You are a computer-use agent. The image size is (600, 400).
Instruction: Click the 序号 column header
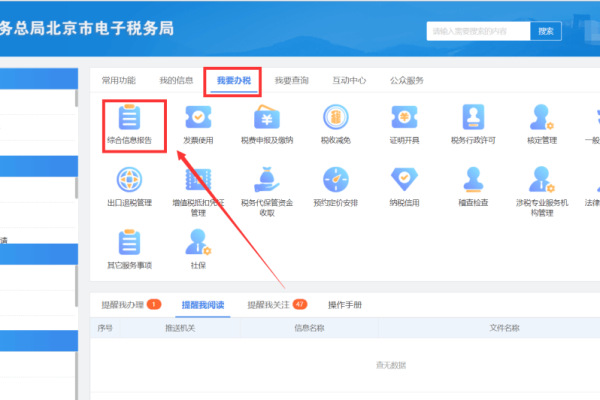click(105, 328)
